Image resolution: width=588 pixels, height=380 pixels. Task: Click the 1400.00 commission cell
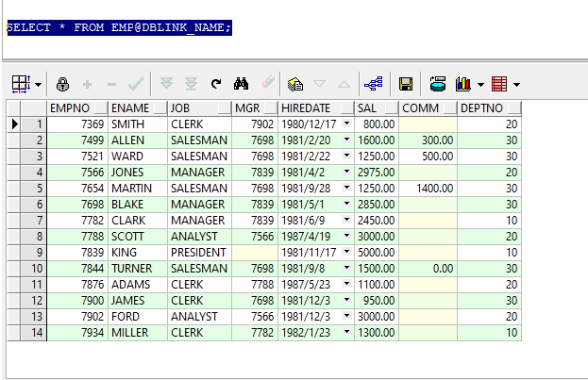coord(428,189)
